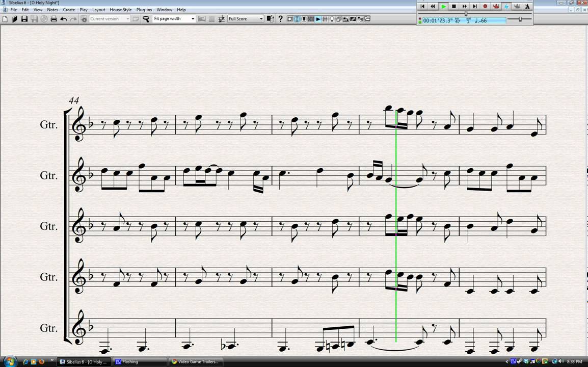The height and width of the screenshot is (367, 588).
Task: Undo the last action
Action: (x=64, y=19)
